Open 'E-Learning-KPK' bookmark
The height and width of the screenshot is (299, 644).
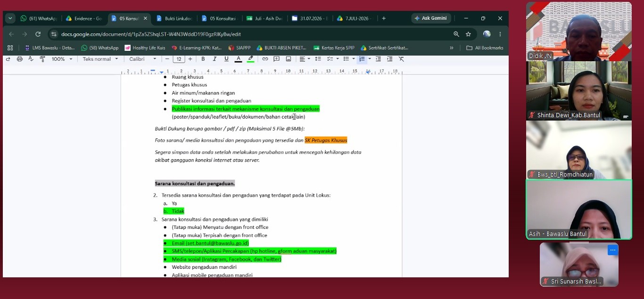[197, 48]
